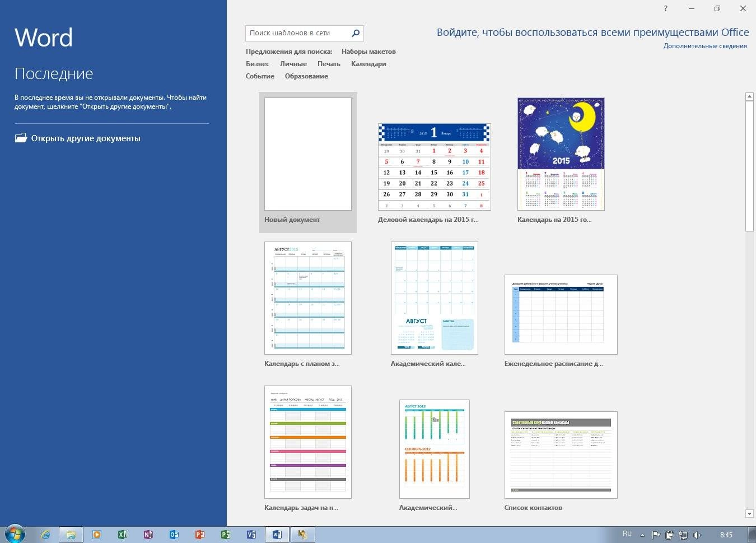Click the 8:45 taskbar clock

coord(726,535)
